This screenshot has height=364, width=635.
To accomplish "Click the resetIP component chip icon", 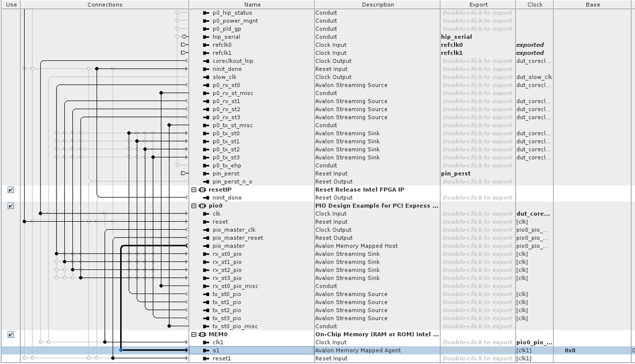I will [202, 189].
